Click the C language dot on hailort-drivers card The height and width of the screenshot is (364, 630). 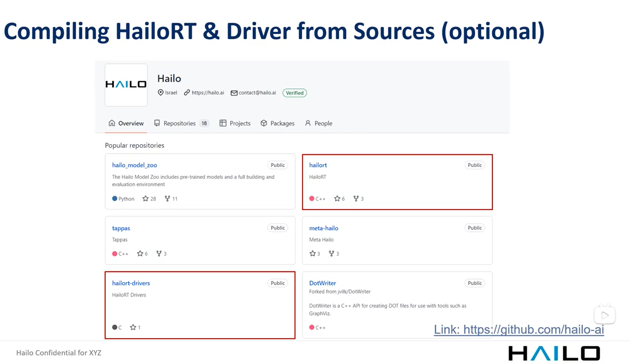tap(115, 327)
